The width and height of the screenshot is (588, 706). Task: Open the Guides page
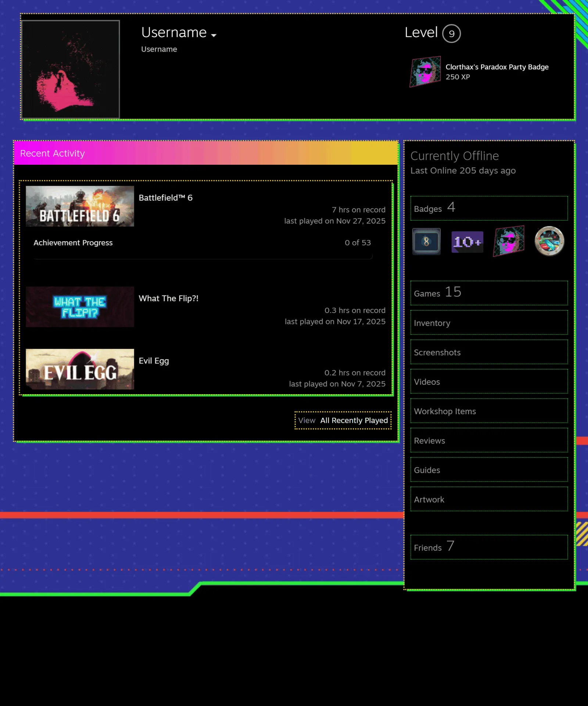point(489,470)
